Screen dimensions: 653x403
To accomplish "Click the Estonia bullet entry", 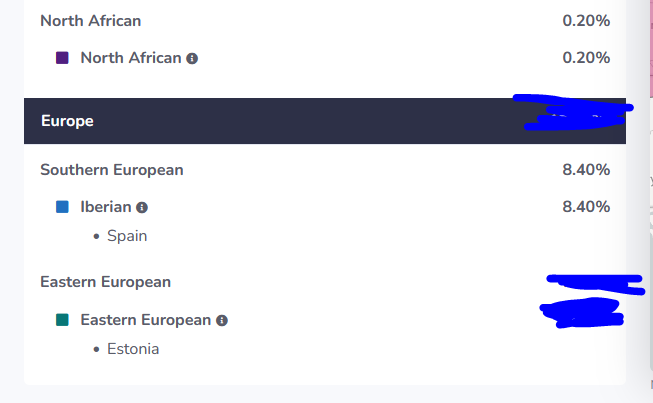I will (133, 349).
